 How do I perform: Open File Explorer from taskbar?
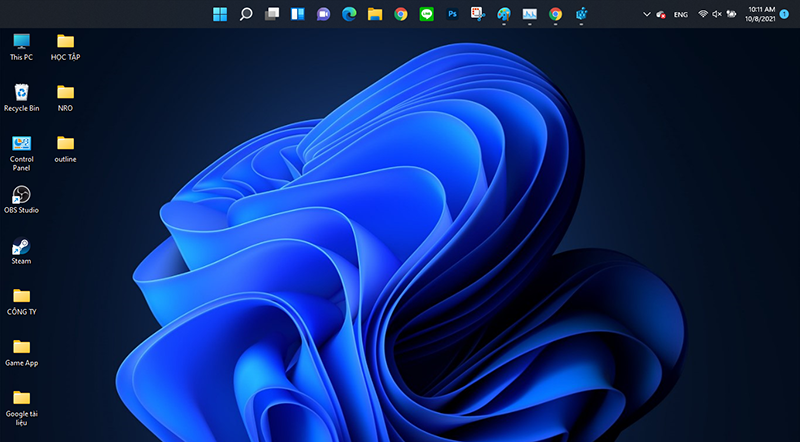pos(375,14)
